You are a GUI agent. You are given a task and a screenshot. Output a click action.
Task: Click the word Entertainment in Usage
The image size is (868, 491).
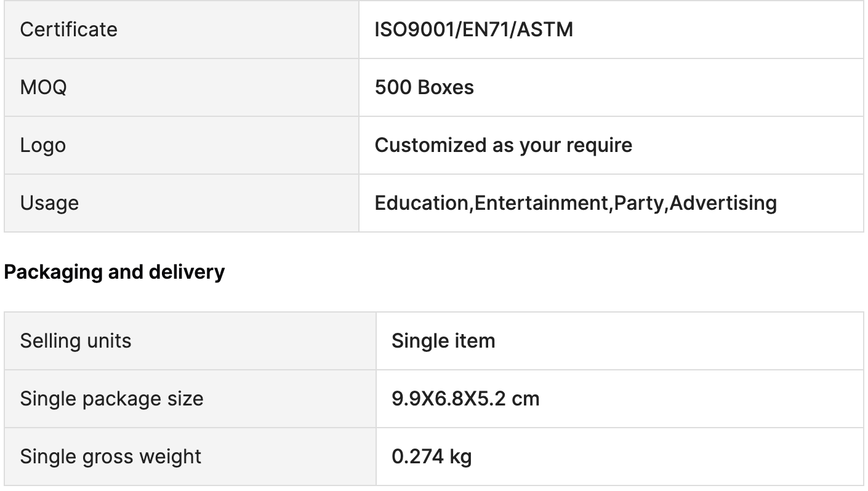pyautogui.click(x=541, y=203)
